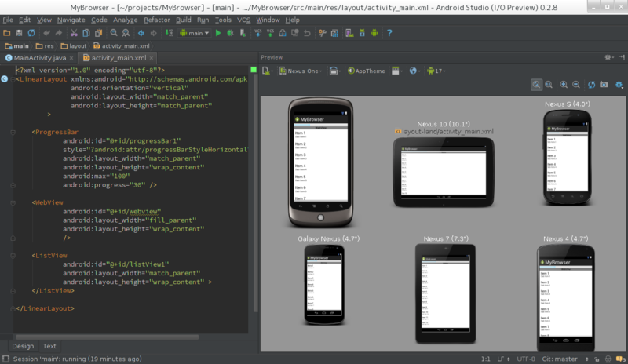Save all files with the floppy icon

19,33
